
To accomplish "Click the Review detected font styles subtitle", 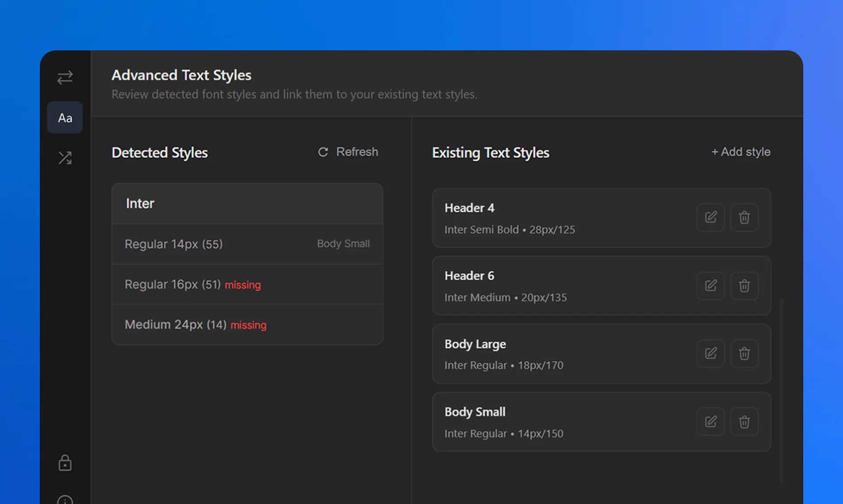I will 294,94.
